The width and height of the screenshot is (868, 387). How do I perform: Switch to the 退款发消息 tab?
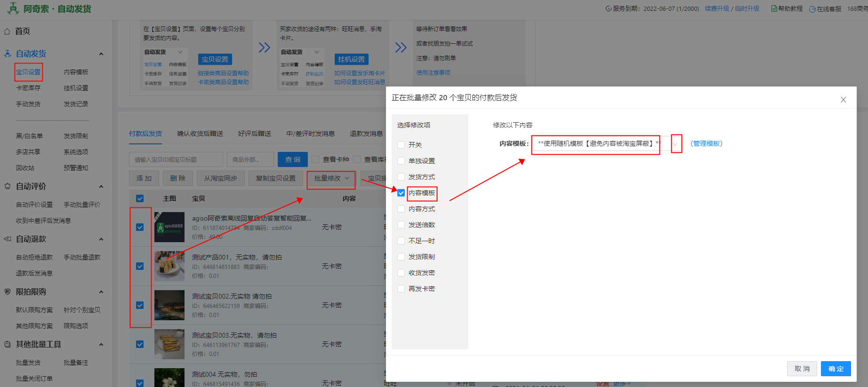click(x=366, y=134)
